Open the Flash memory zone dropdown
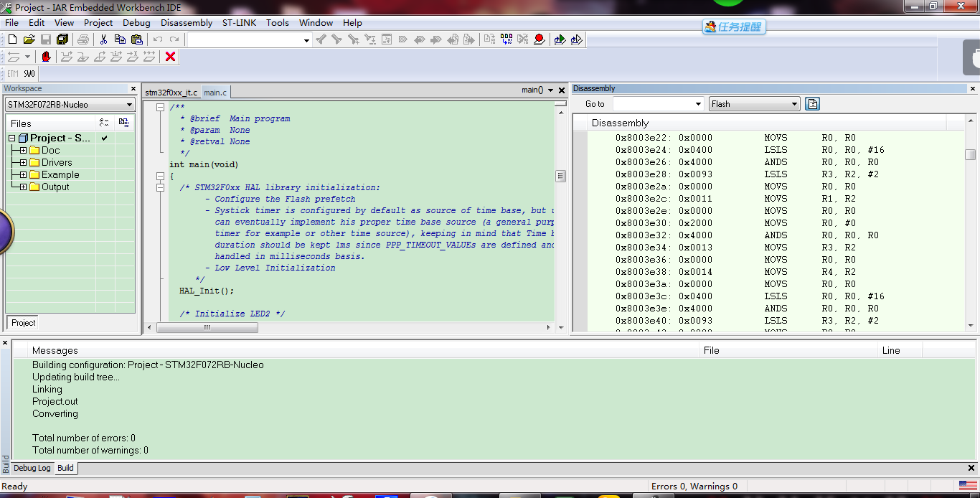 pyautogui.click(x=754, y=104)
